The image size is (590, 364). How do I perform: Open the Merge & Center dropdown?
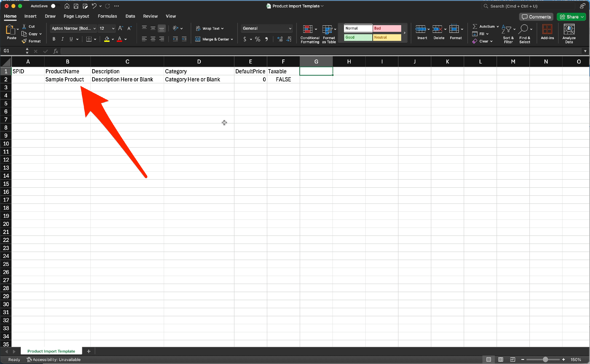pos(232,39)
